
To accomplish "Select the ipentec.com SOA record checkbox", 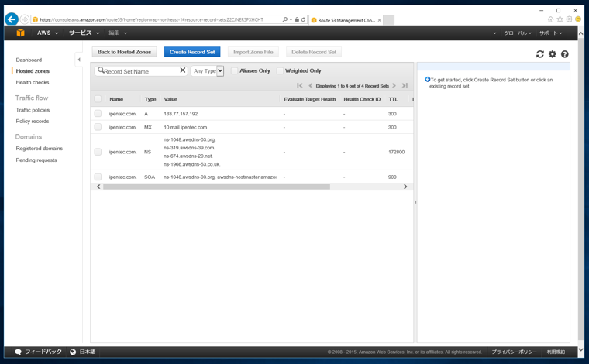I will click(x=98, y=177).
